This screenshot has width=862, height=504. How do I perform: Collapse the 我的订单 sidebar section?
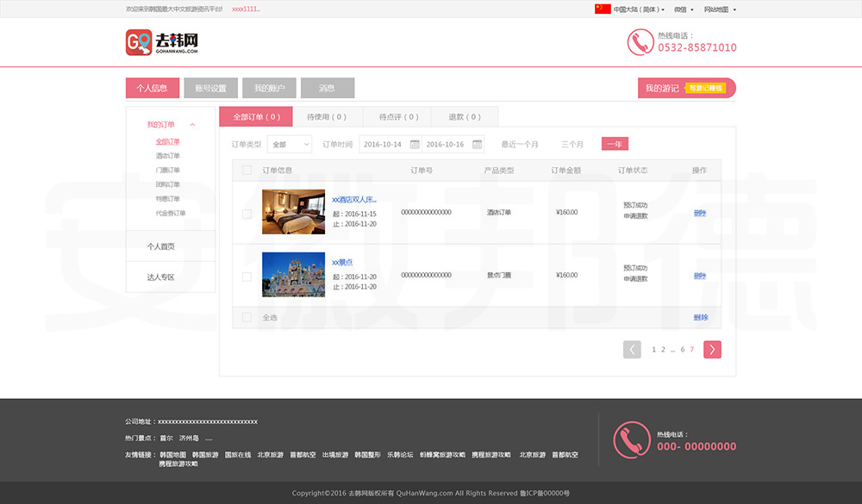(x=192, y=125)
